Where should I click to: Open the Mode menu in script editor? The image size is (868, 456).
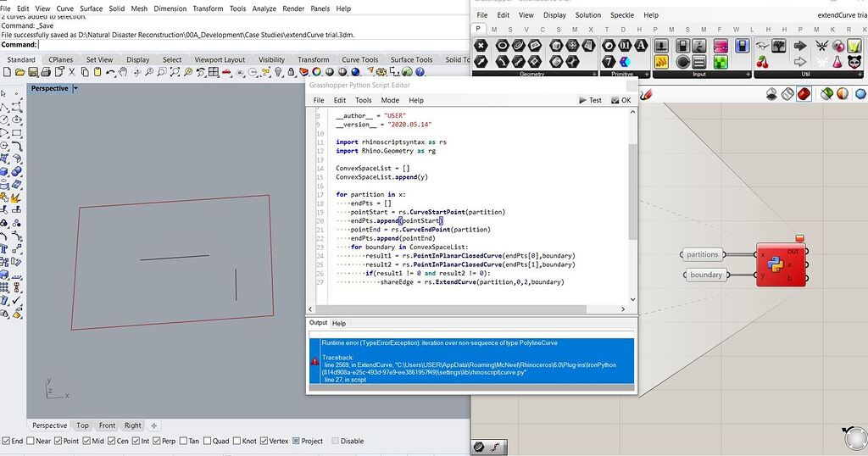[390, 100]
